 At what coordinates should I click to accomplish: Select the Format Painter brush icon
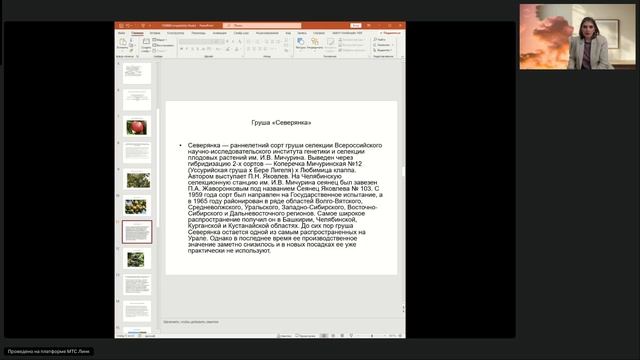pos(131,50)
